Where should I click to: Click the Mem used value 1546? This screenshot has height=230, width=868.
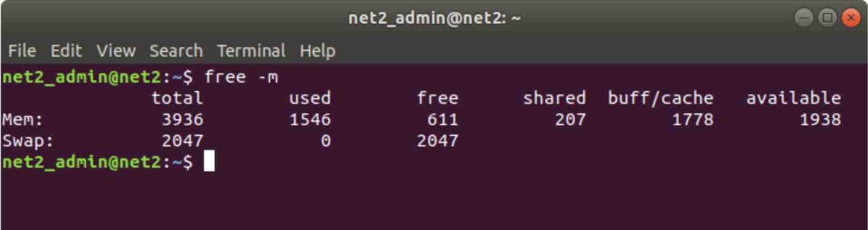(x=310, y=119)
